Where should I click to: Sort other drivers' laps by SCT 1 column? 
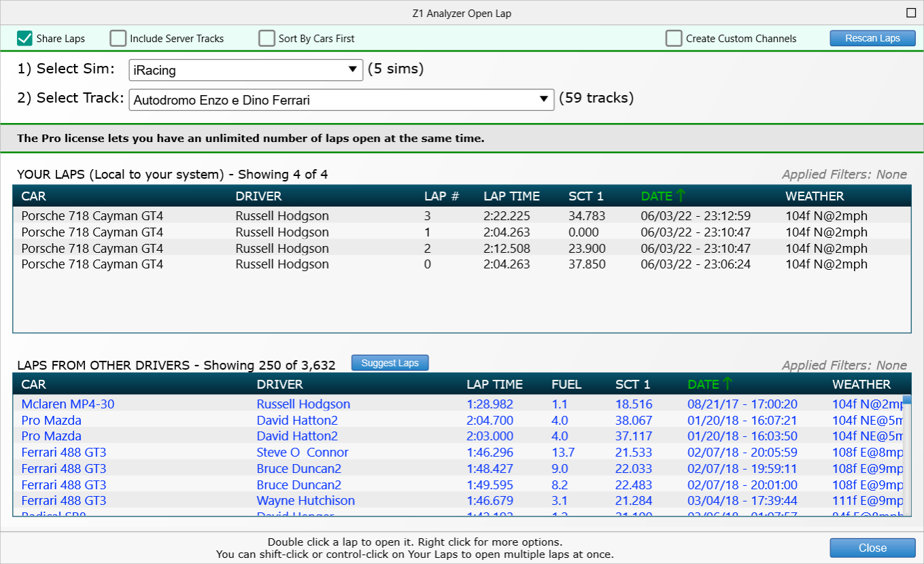click(633, 385)
